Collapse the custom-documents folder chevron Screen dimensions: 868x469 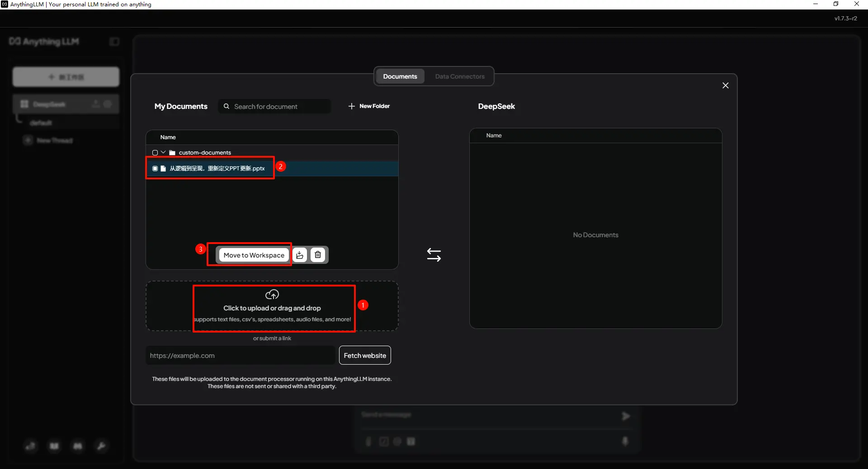click(x=163, y=152)
